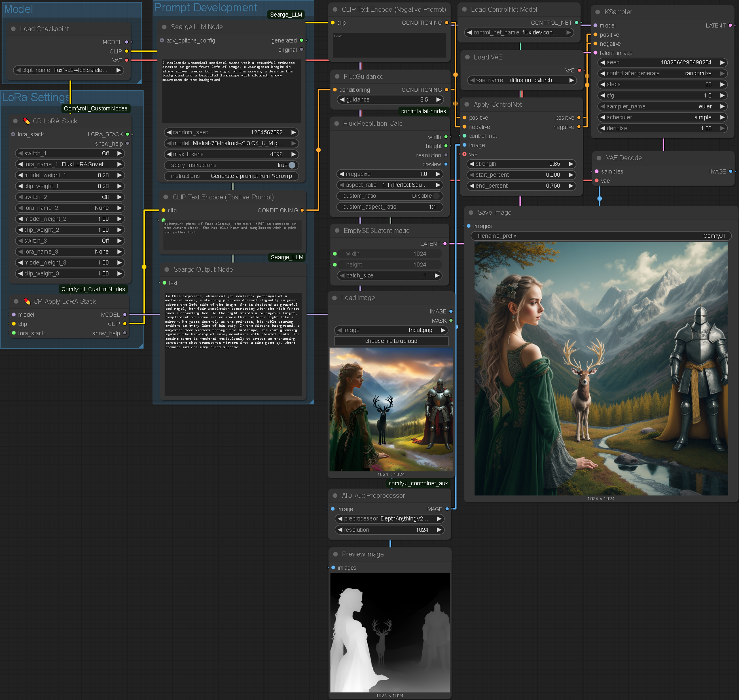Toggle apply_instructions switch
Image resolution: width=739 pixels, height=700 pixels.
click(x=292, y=165)
